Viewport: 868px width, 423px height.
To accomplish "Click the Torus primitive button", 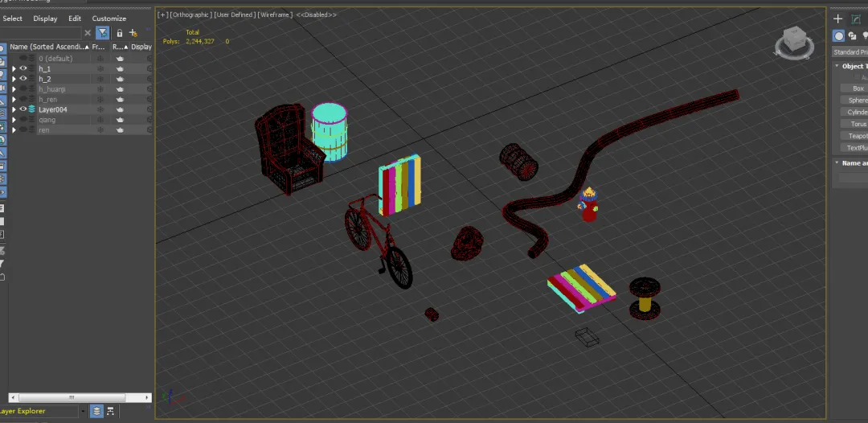I will pos(857,125).
